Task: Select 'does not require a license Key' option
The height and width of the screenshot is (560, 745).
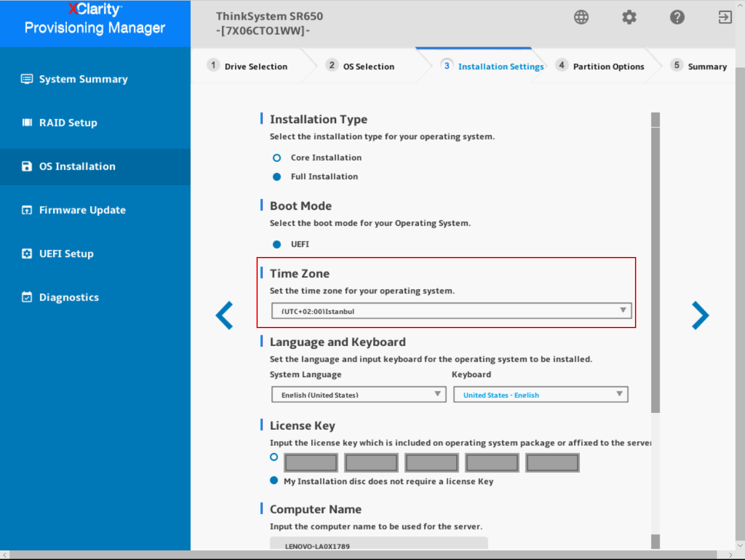Action: point(274,481)
